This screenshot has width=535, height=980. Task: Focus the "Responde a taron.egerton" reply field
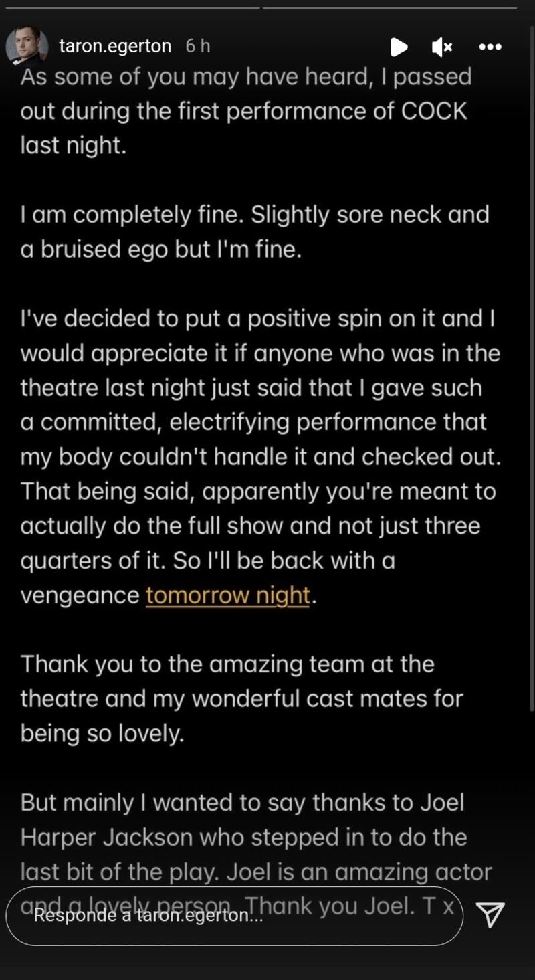pos(234,915)
